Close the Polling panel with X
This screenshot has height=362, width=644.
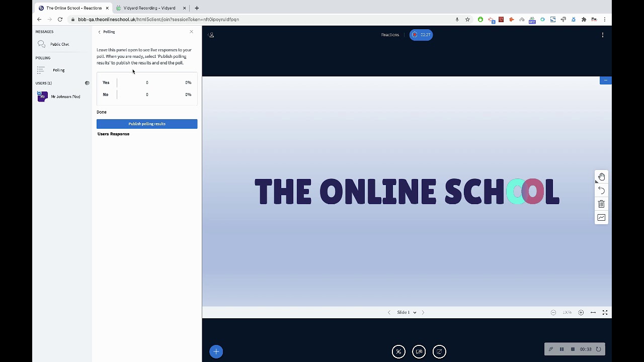(191, 32)
